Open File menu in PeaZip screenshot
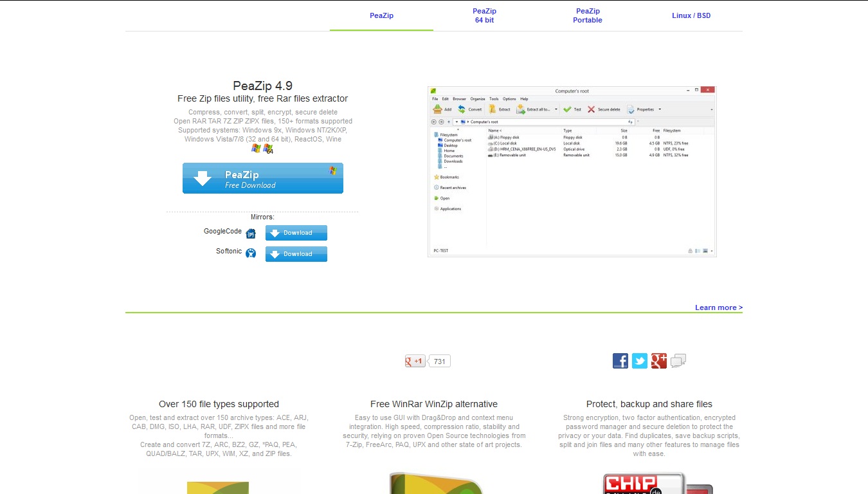Viewport: 868px width, 494px height. click(435, 99)
